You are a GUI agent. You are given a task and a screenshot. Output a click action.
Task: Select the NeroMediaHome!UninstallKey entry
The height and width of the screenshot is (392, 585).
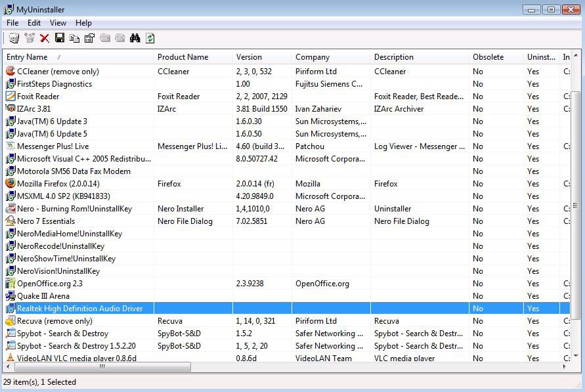pos(70,234)
